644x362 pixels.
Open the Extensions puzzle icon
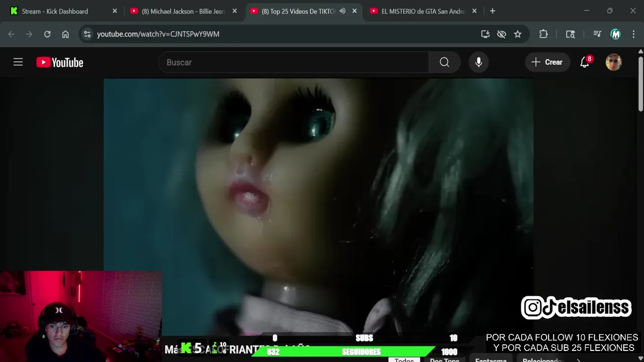543,34
